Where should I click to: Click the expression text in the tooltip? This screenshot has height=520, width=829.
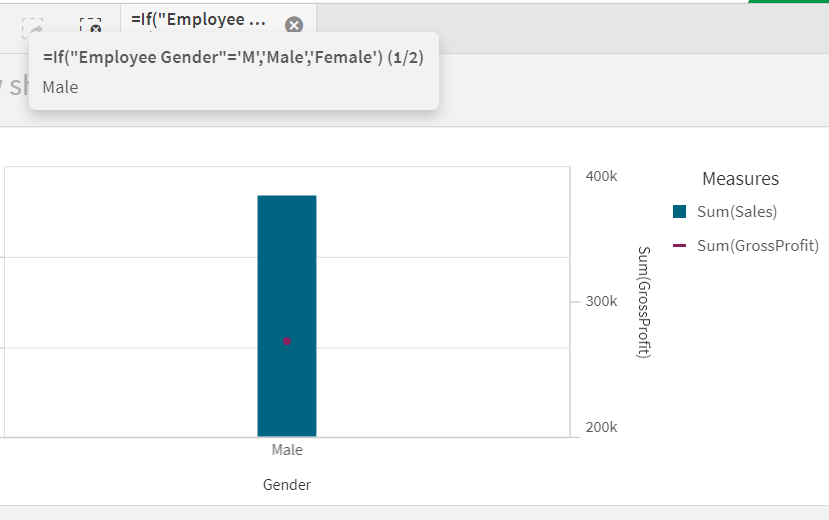(210, 58)
